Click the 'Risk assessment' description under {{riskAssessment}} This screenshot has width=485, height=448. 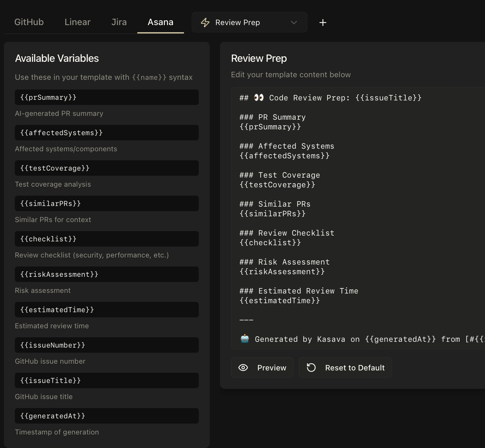[x=43, y=291]
